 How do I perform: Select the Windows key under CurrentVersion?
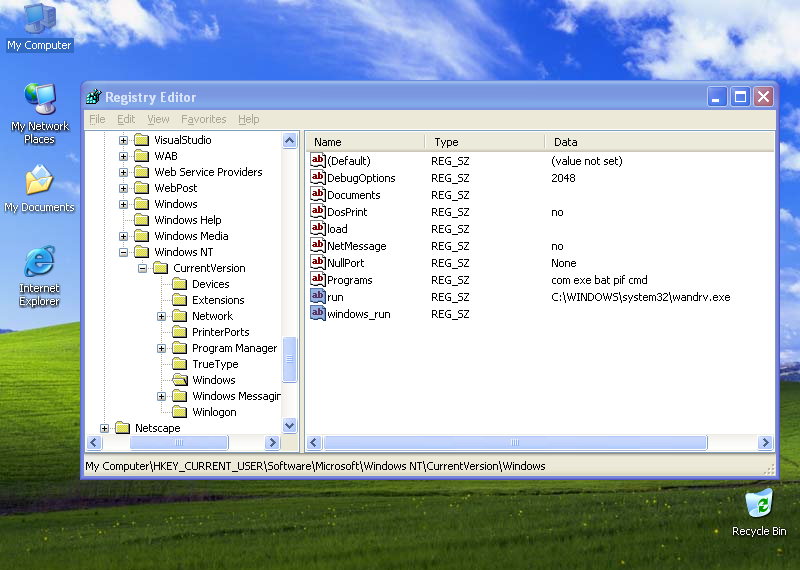213,380
